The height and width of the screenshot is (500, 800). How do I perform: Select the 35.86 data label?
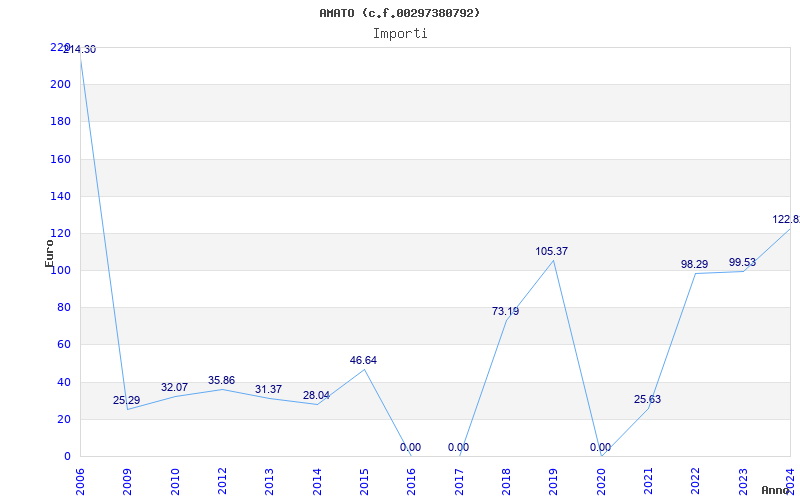coord(221,381)
